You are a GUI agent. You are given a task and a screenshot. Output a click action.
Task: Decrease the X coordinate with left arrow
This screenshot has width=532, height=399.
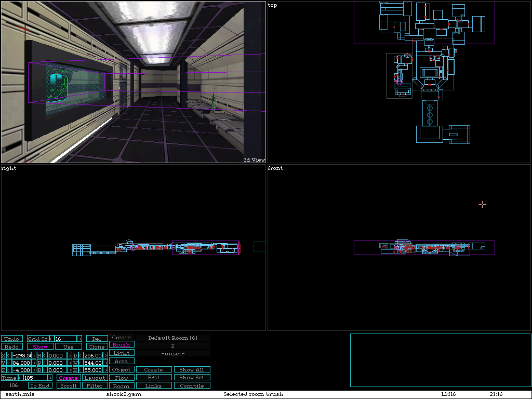click(9, 355)
